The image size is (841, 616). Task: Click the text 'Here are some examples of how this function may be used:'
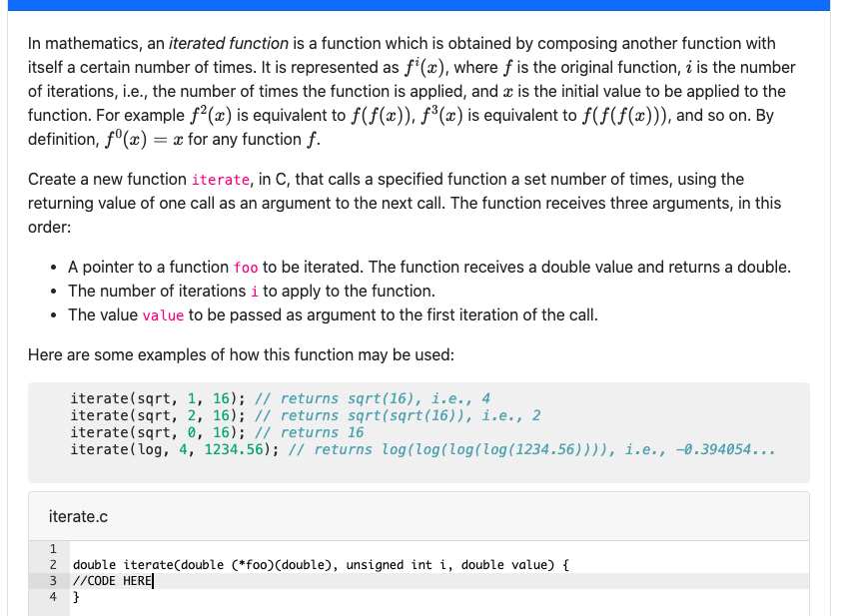tap(241, 354)
